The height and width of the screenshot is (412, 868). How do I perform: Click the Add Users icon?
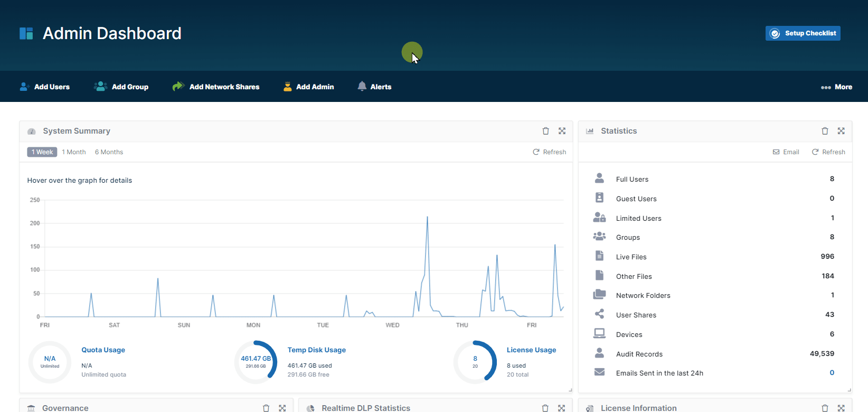(x=24, y=87)
